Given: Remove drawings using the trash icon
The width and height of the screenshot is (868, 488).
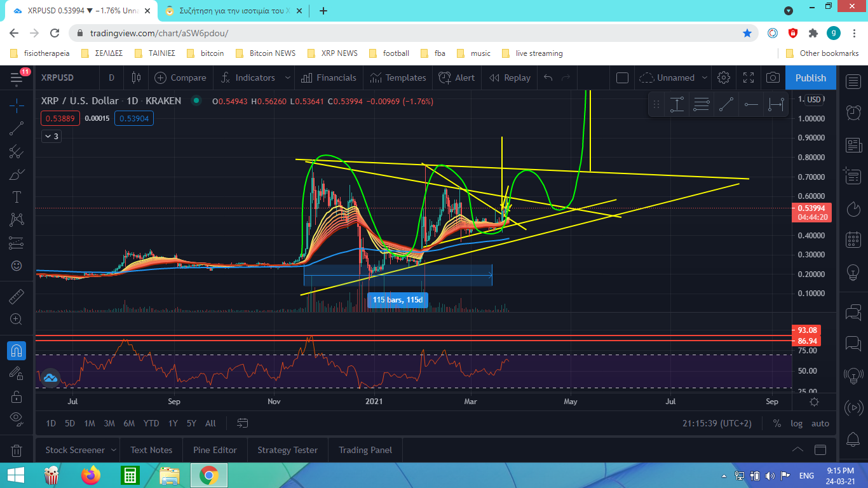Looking at the screenshot, I should pos(17,451).
